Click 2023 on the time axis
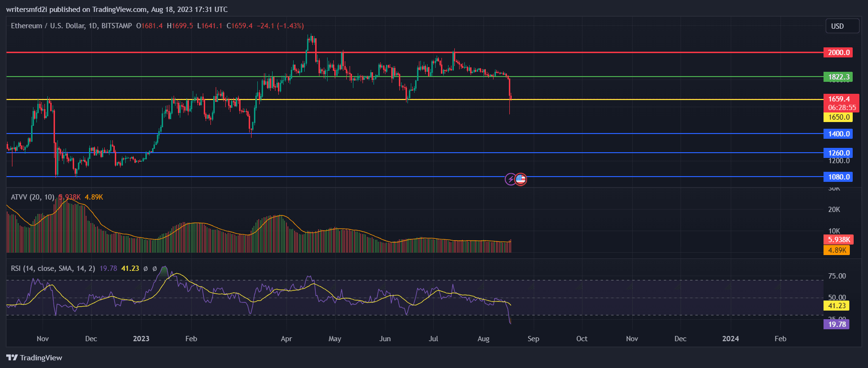Viewport: 868px width, 368px height. (141, 339)
